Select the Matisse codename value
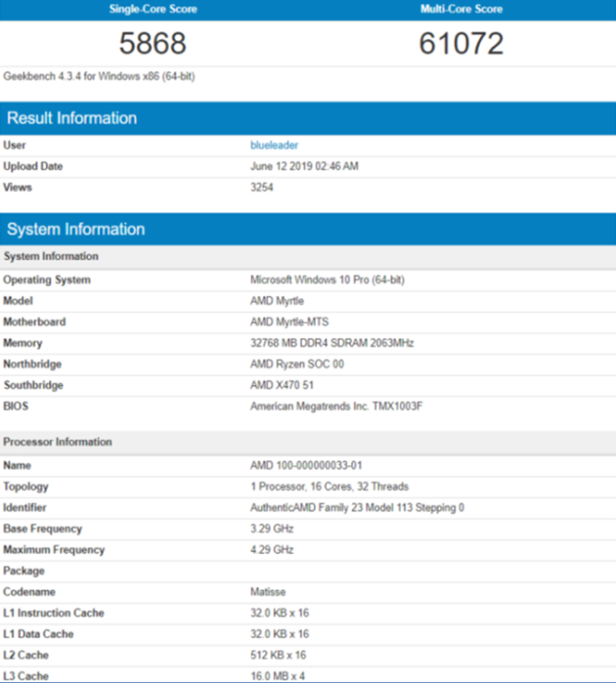Image resolution: width=616 pixels, height=683 pixels. (268, 592)
